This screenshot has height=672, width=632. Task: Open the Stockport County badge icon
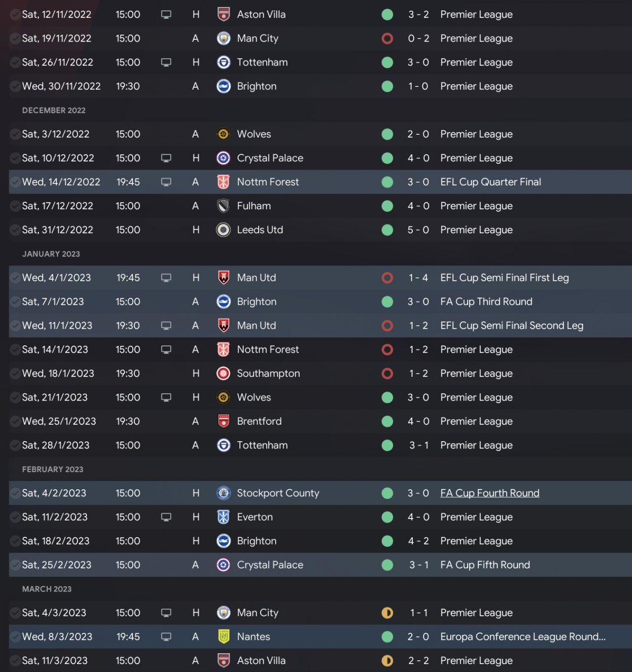click(223, 493)
